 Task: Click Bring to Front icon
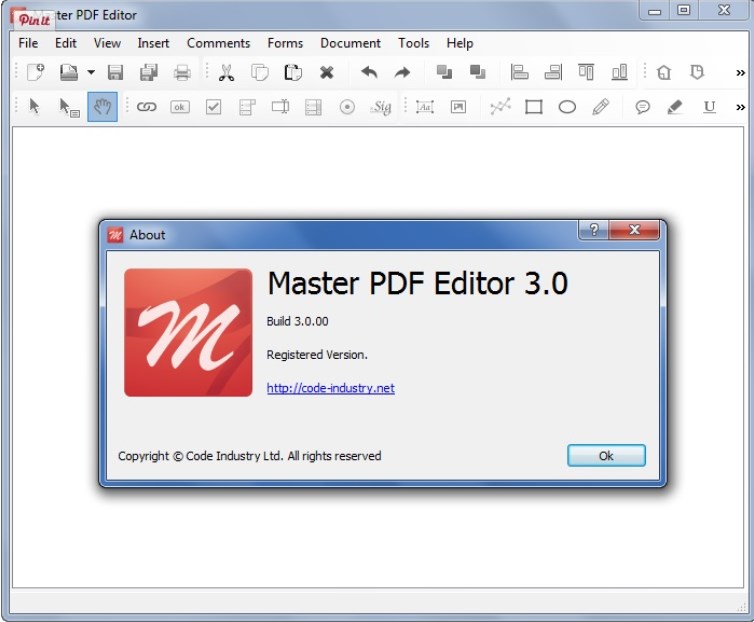coord(444,73)
